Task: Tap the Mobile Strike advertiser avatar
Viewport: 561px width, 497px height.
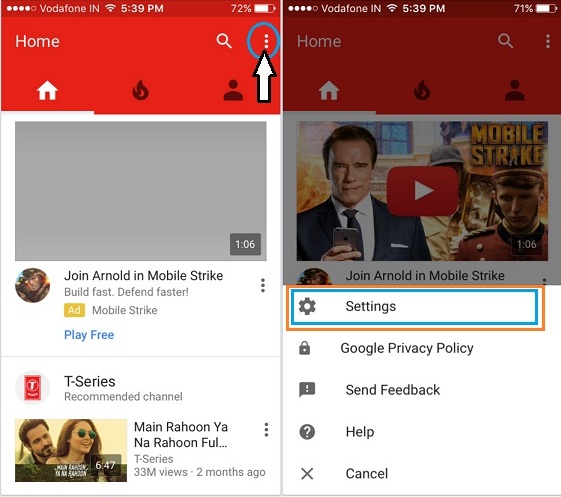Action: pos(33,285)
